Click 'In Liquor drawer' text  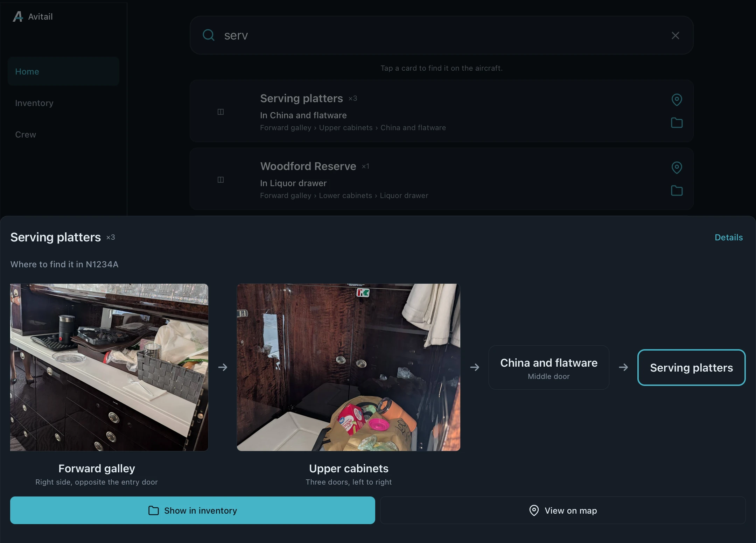(293, 183)
